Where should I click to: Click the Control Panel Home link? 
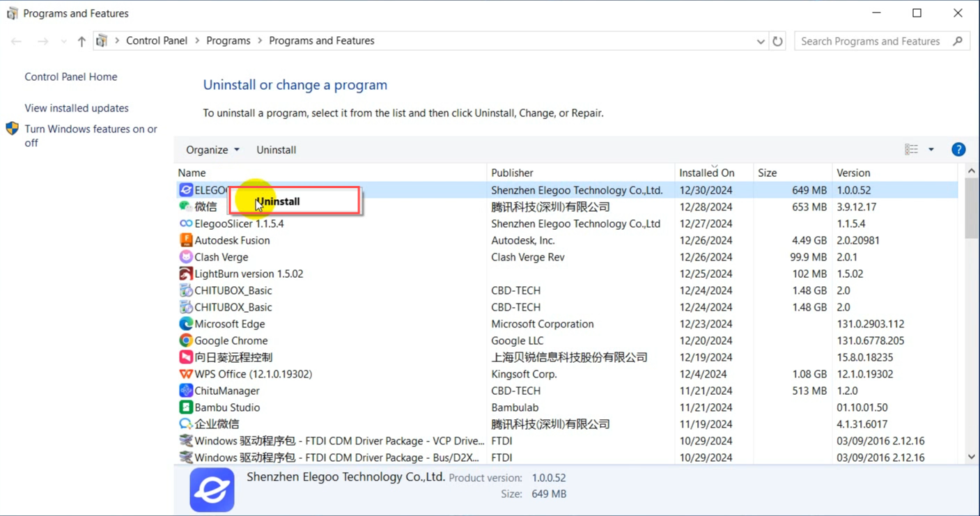tap(71, 77)
